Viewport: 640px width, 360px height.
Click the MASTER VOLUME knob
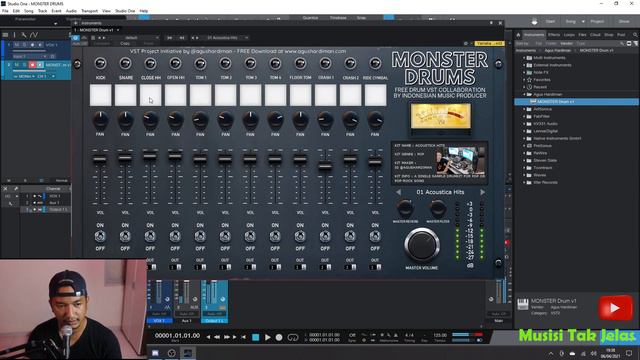pos(422,245)
